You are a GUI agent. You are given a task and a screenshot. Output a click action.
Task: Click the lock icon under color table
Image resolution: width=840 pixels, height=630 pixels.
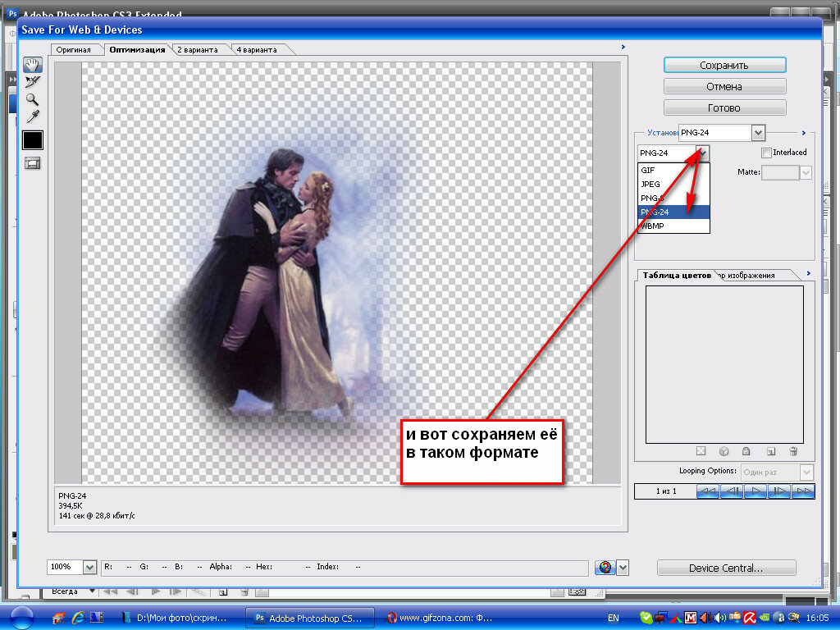tap(746, 451)
